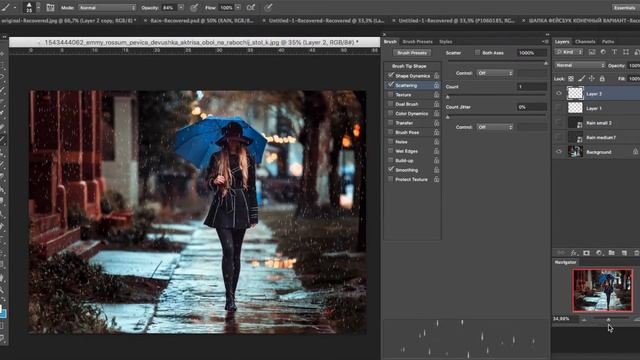The width and height of the screenshot is (640, 360).
Task: Toggle the Brush panel icon in options bar
Action: pyautogui.click(x=50, y=7)
